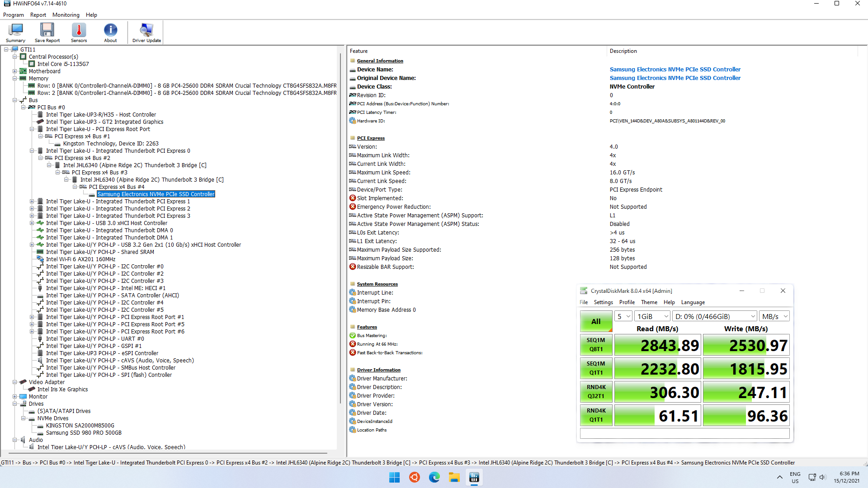Click the Device Name Samsung NVMe link
The width and height of the screenshot is (868, 488).
point(675,69)
